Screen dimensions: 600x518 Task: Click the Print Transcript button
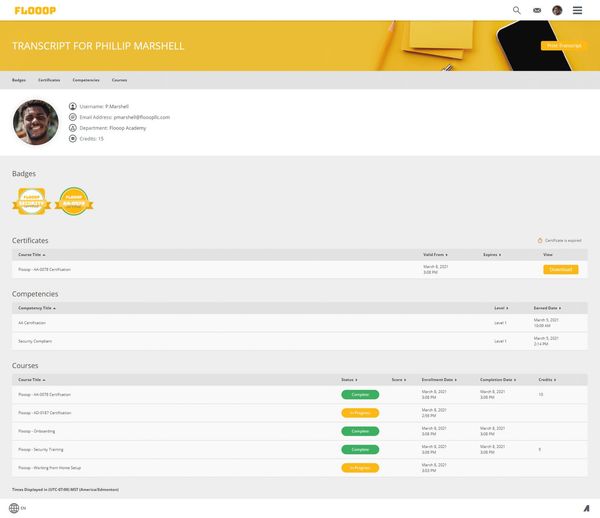pyautogui.click(x=564, y=46)
